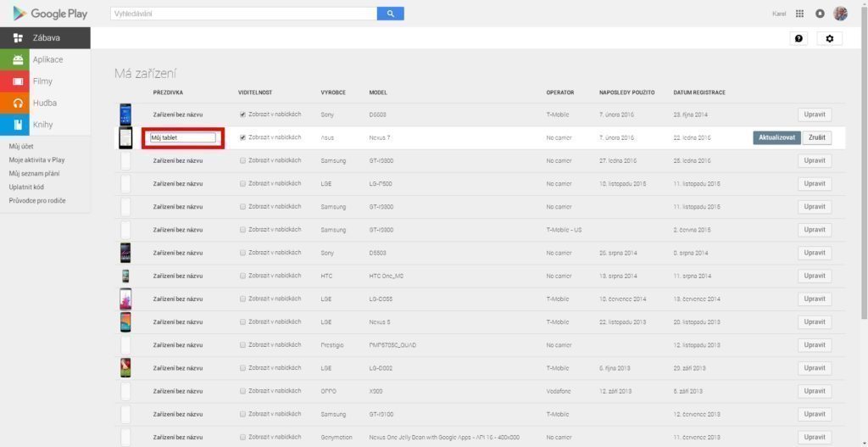Open the notifications bell icon

click(820, 14)
